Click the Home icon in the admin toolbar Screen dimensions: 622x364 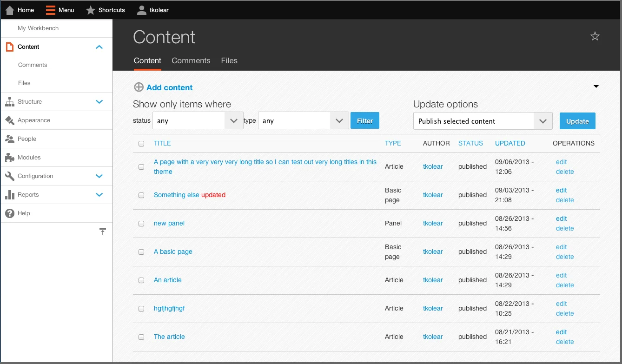[9, 10]
